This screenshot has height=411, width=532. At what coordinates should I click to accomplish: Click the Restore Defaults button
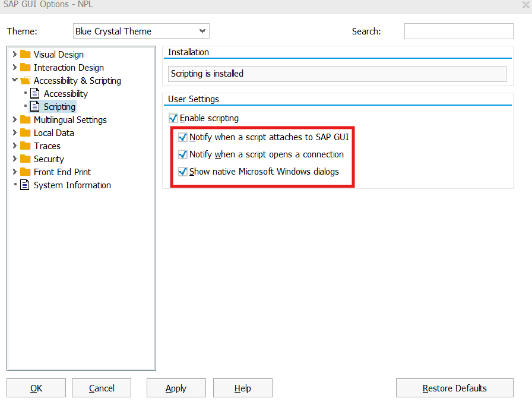pos(455,388)
